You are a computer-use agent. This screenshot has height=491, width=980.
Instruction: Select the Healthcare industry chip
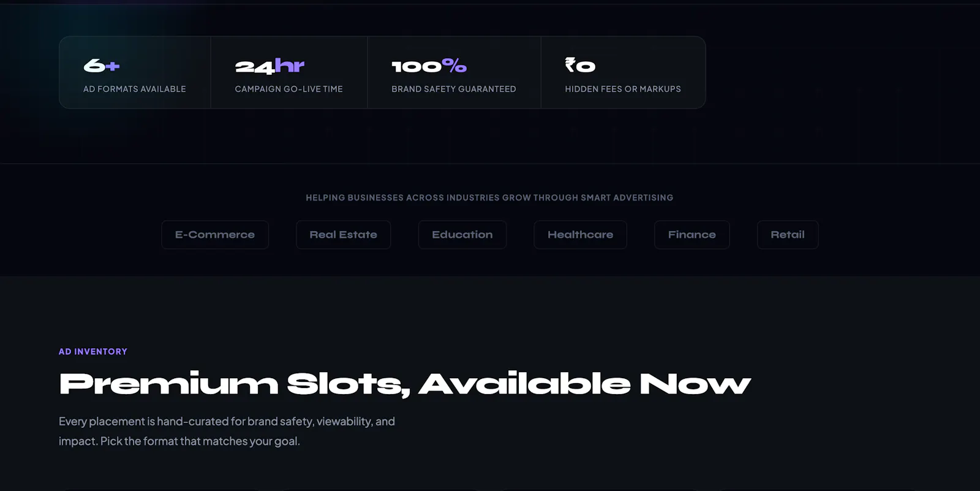click(580, 235)
